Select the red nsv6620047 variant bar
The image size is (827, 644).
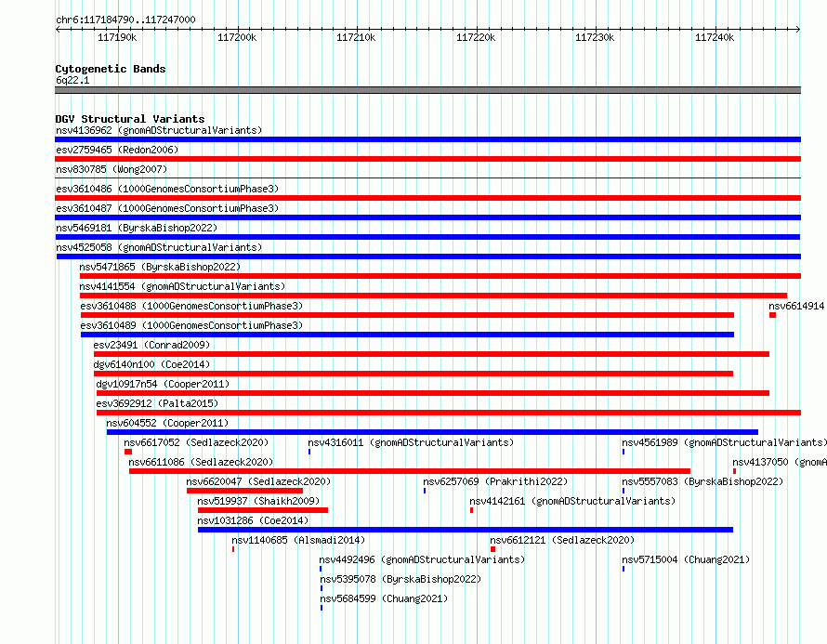click(x=244, y=491)
